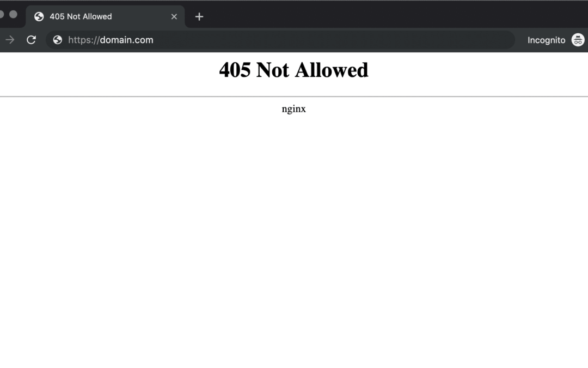Click empty space inside the address bar

[x=327, y=40]
